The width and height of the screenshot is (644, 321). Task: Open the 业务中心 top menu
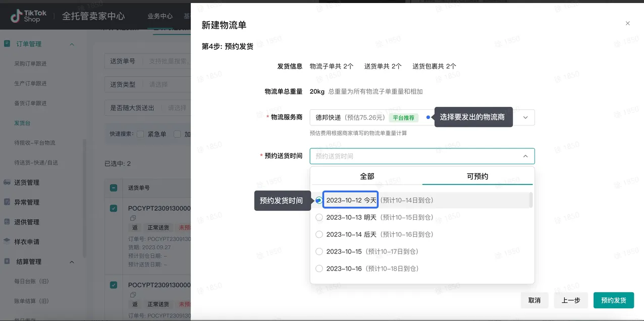[x=160, y=16]
